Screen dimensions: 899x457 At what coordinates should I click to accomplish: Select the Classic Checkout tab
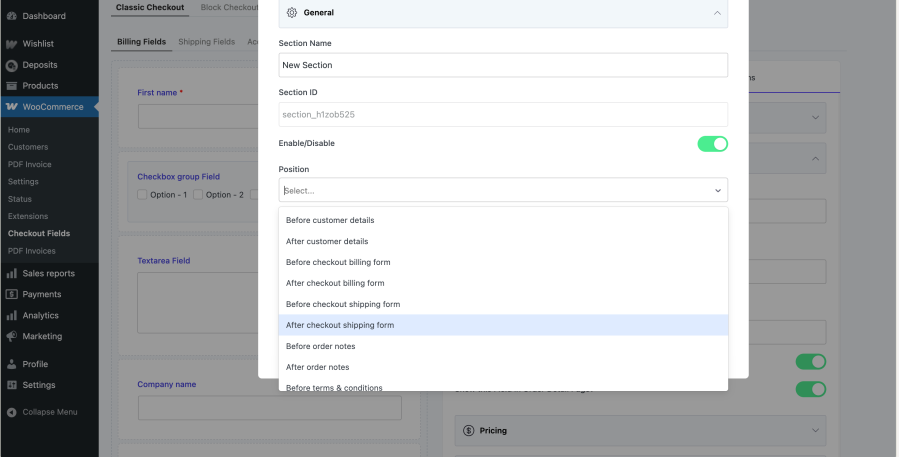pos(150,8)
